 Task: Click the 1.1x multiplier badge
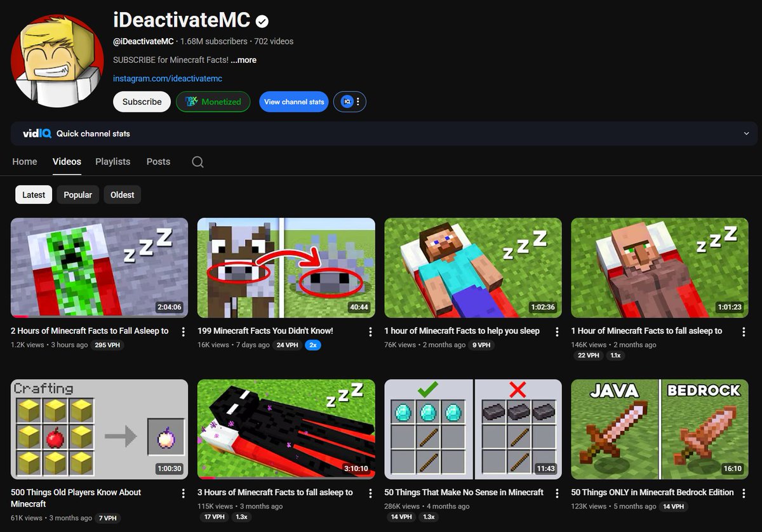click(615, 356)
